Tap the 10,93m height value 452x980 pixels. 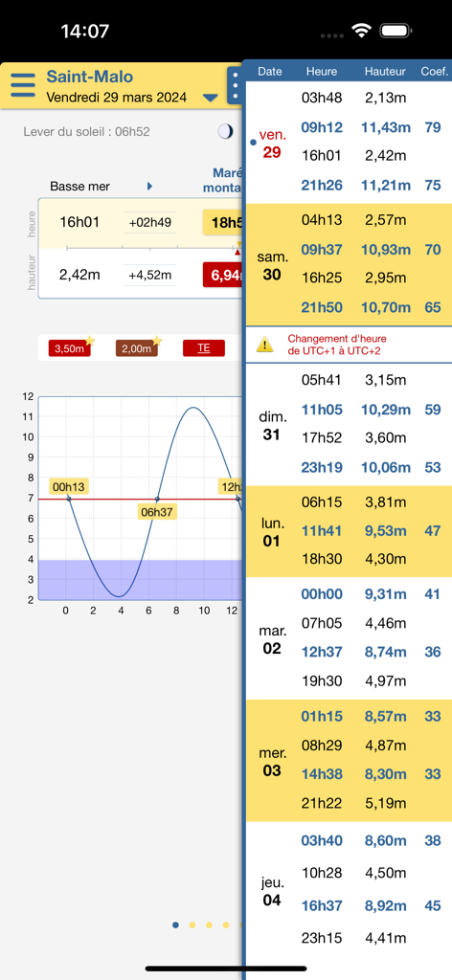click(x=385, y=250)
